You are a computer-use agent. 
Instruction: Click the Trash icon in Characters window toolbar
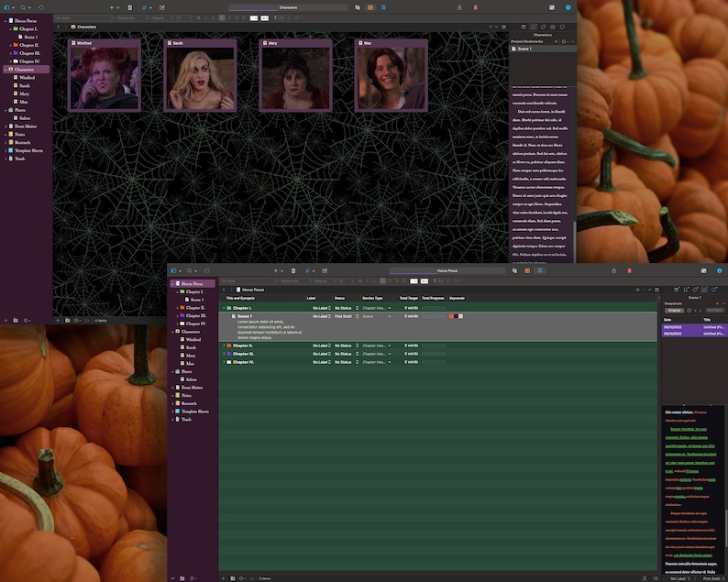point(130,7)
